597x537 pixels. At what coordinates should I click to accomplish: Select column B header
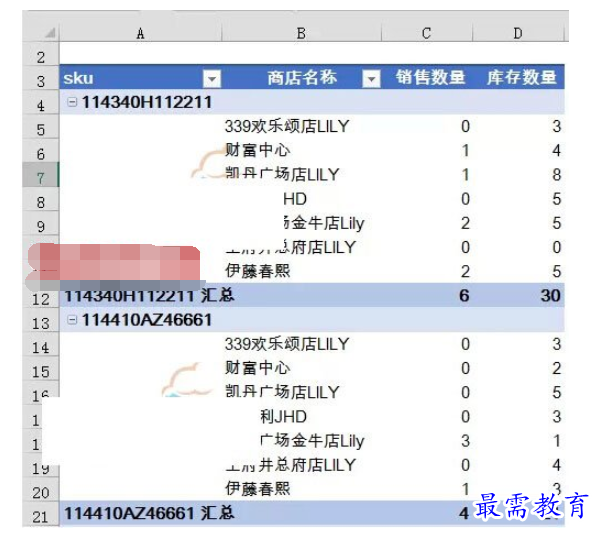(x=301, y=34)
